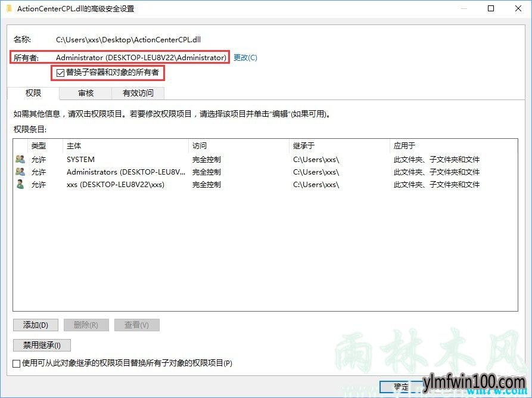Viewport: 532px width, 398px height.
Task: Click the 删除(R) button
Action: click(x=86, y=325)
